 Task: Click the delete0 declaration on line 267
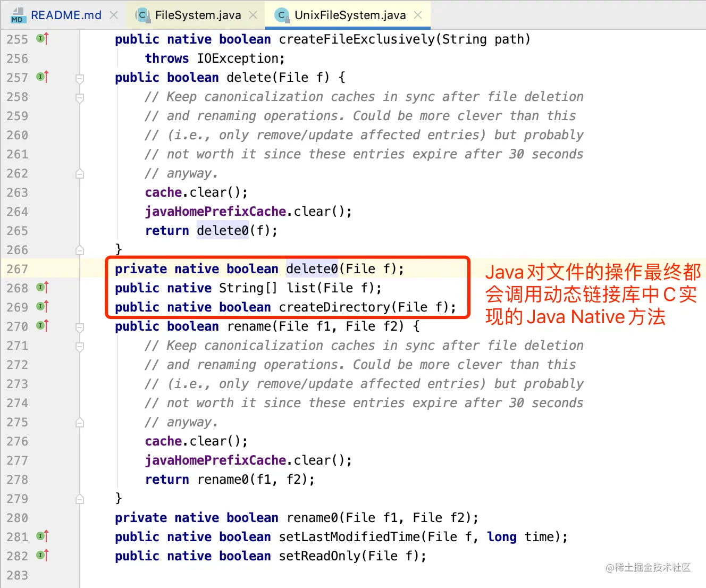pyautogui.click(x=312, y=269)
